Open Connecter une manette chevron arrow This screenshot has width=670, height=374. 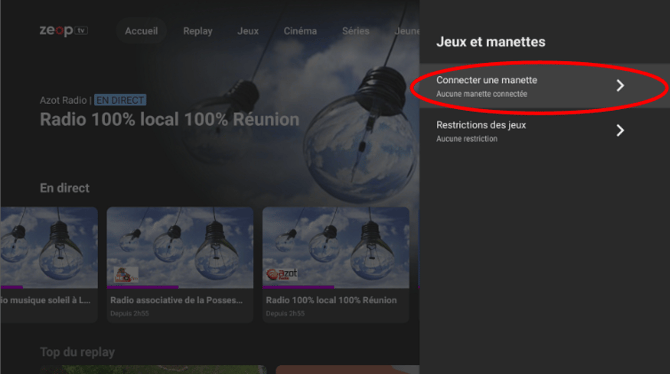tap(620, 85)
